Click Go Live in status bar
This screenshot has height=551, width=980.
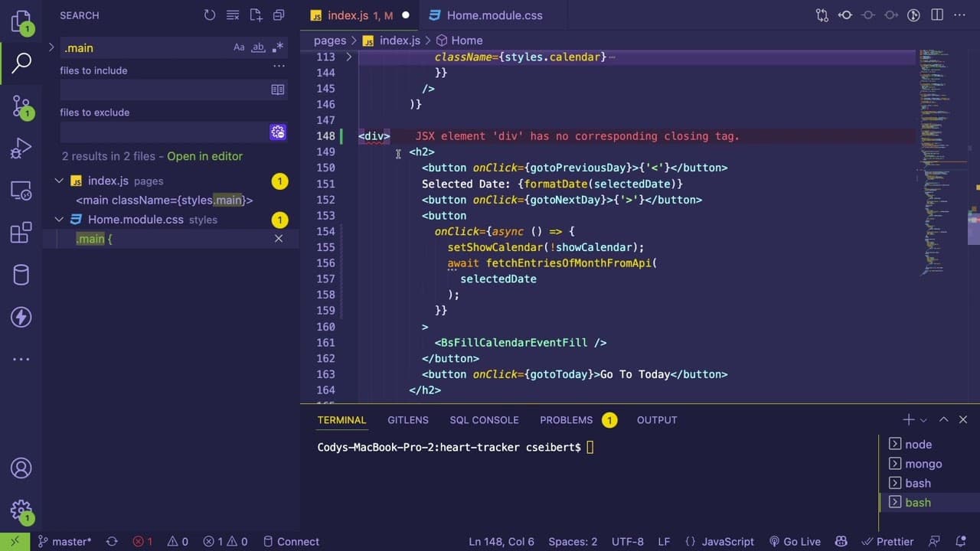[x=795, y=541]
